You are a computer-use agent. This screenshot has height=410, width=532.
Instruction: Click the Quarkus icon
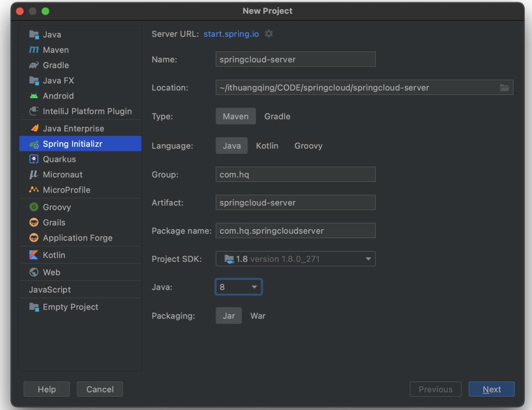point(34,159)
